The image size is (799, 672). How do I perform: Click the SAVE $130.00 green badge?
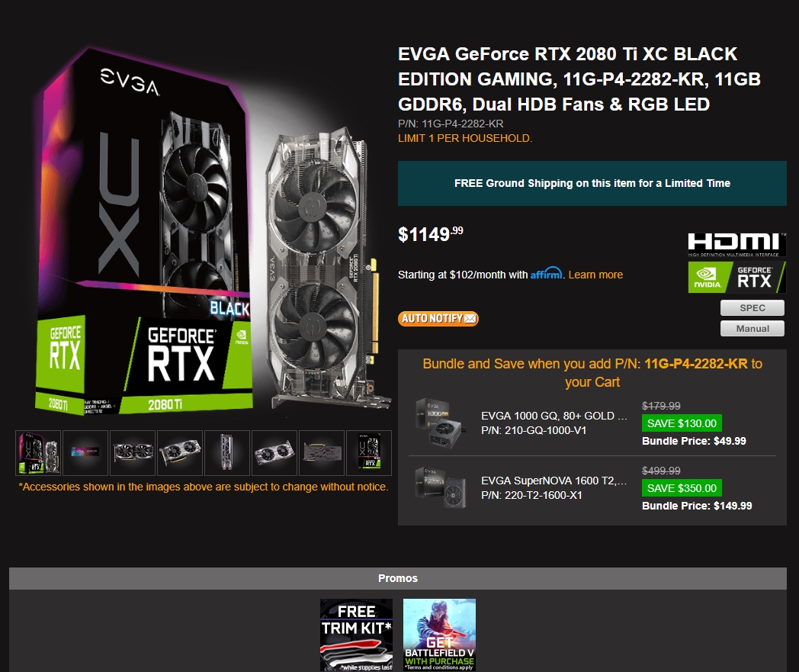coord(682,423)
